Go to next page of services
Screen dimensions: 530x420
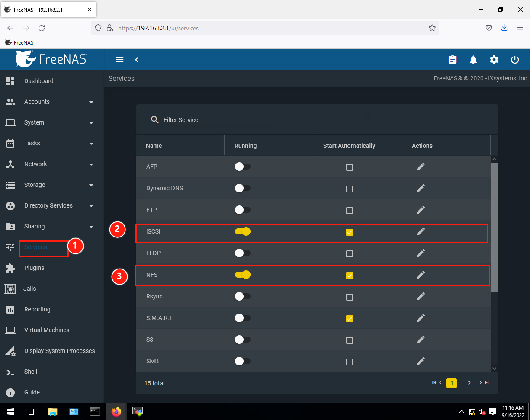(480, 382)
